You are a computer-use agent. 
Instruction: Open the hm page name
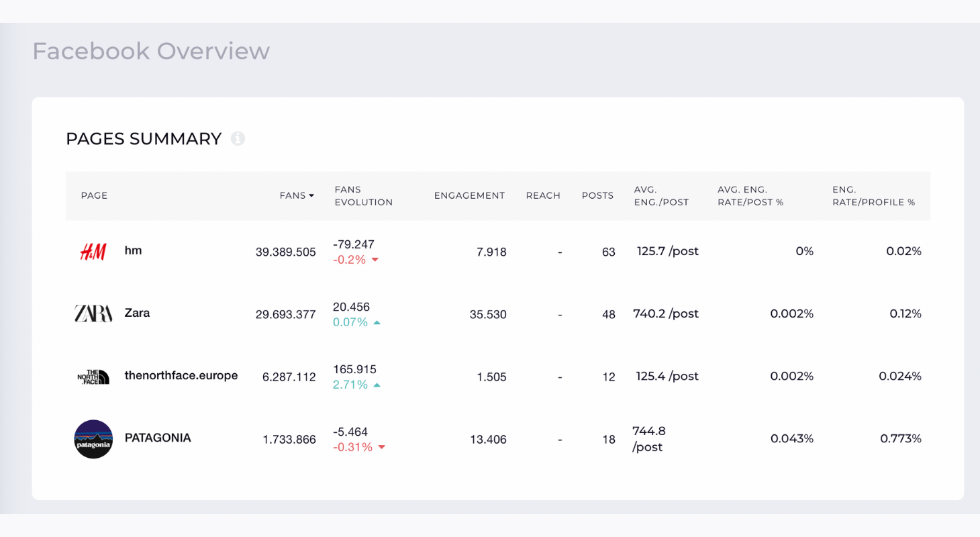coord(133,250)
